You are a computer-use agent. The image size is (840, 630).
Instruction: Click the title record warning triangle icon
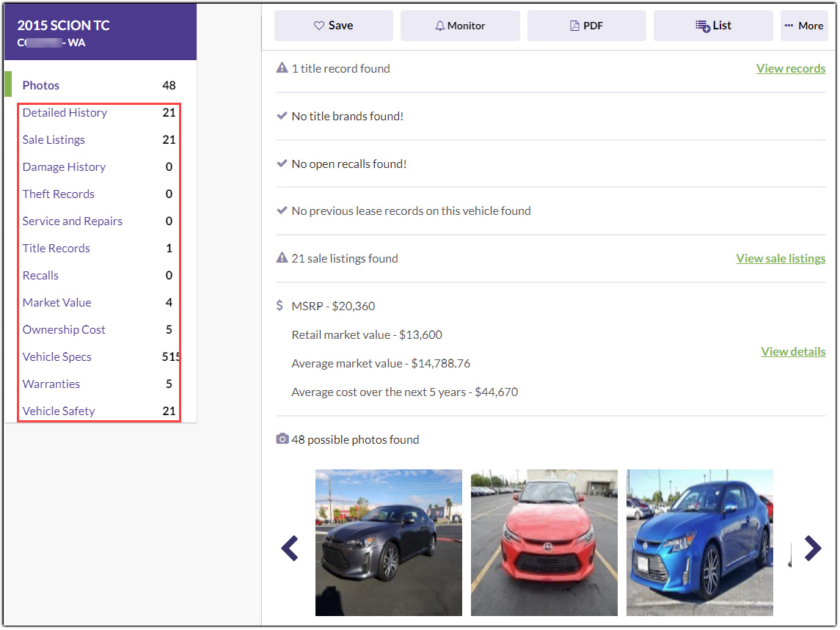[282, 68]
